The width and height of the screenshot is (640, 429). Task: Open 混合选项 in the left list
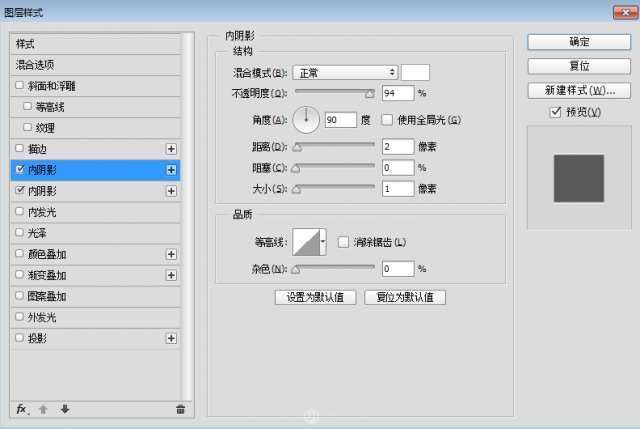point(95,65)
